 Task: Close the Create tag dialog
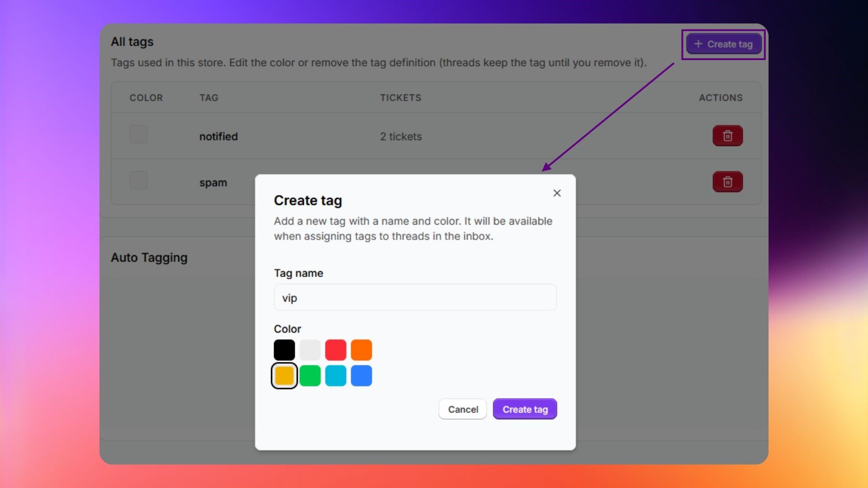click(x=557, y=193)
